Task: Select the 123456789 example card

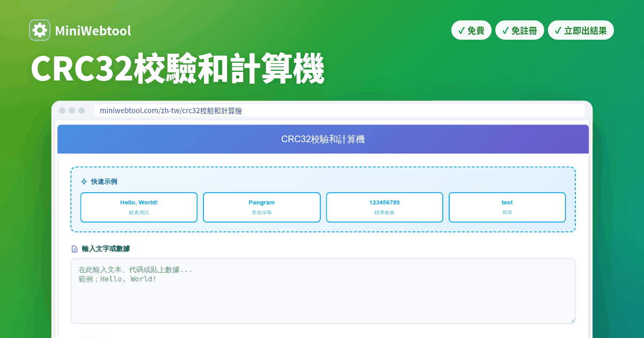Action: [385, 207]
